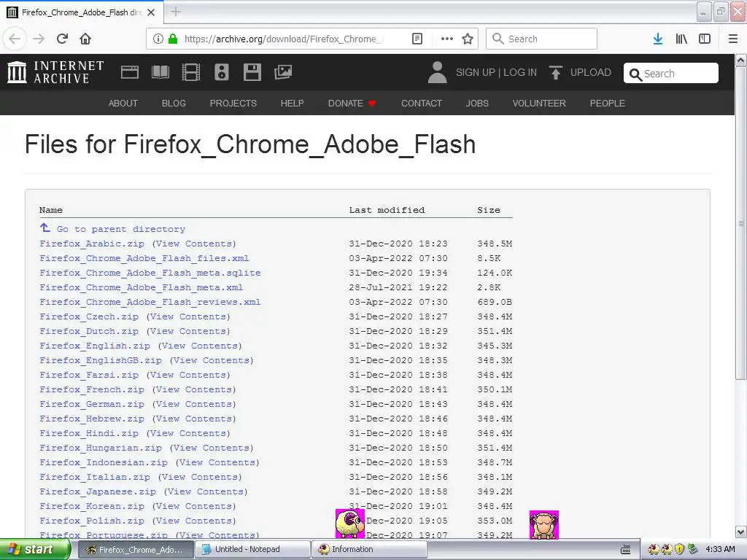The image size is (747, 560).
Task: Open the CONTACT navigation item
Action: (x=422, y=104)
